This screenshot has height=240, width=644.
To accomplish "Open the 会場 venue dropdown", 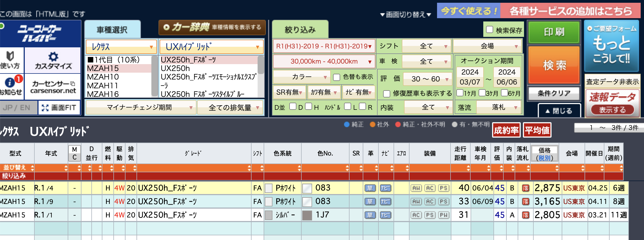I will [x=487, y=46].
